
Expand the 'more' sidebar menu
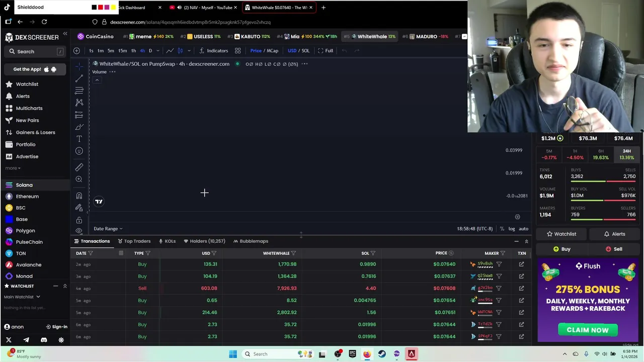coord(13,168)
